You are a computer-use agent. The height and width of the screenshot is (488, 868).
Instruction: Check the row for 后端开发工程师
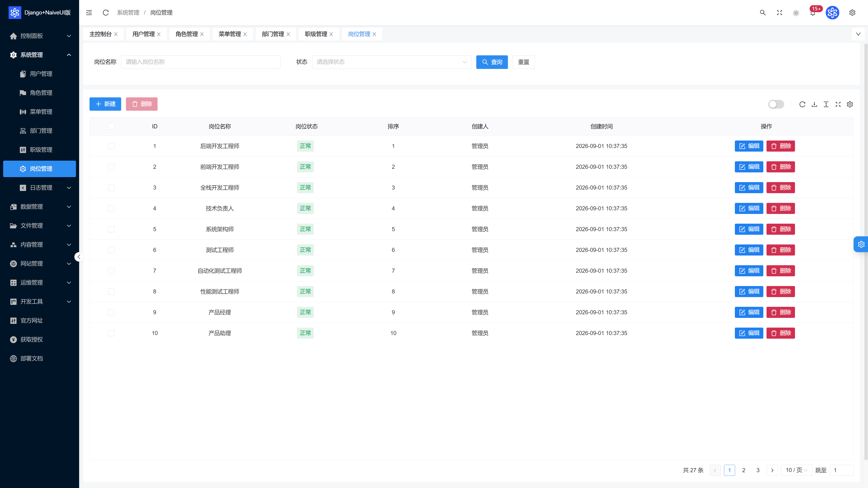111,146
